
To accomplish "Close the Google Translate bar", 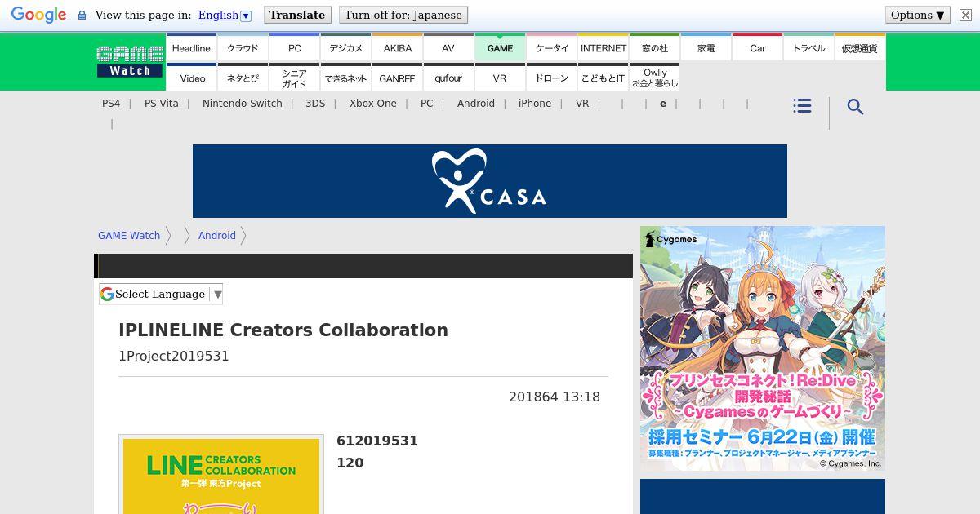I will tap(965, 15).
